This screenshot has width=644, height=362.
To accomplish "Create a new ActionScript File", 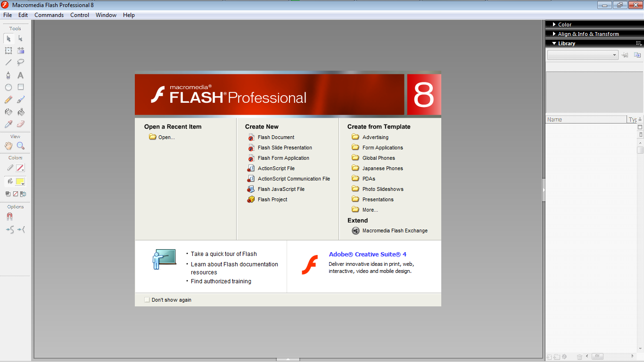I will [x=271, y=168].
